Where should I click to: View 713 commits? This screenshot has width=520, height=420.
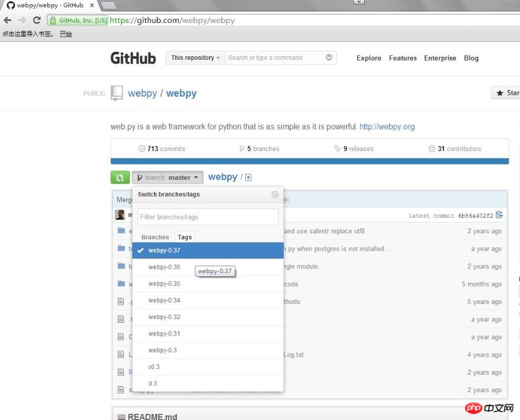[162, 149]
